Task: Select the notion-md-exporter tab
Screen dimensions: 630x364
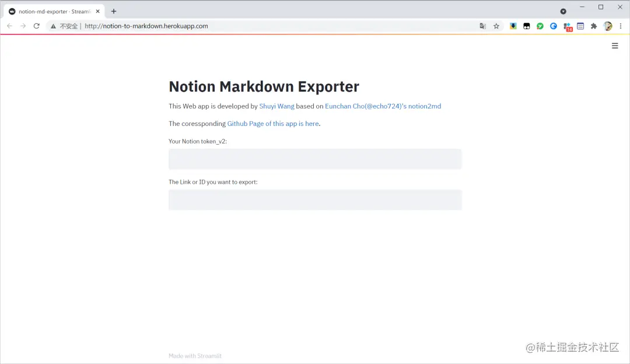Action: click(x=54, y=11)
